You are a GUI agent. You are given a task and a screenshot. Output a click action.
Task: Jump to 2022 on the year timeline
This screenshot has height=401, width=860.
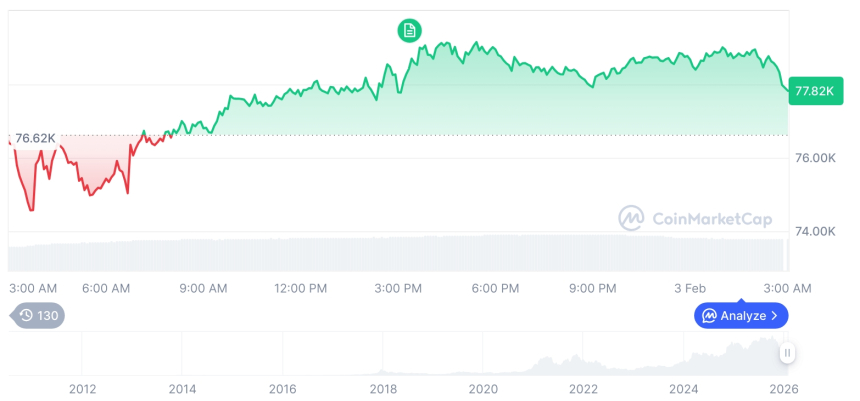[x=583, y=388]
